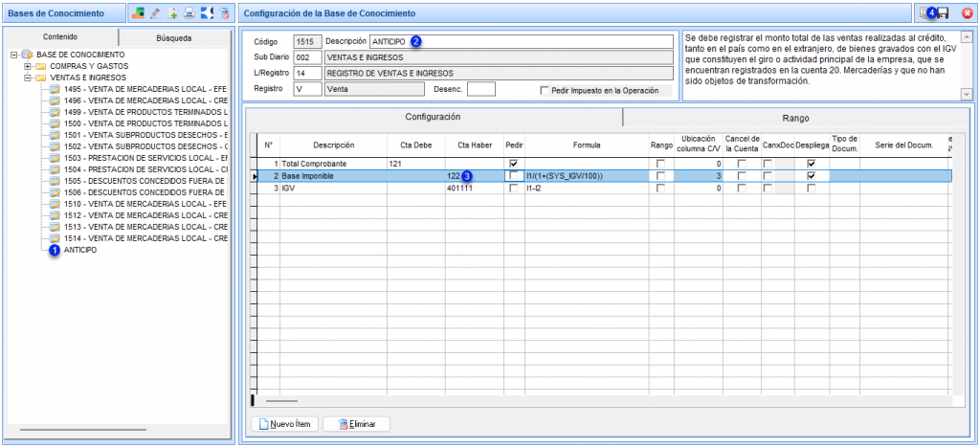Click the icon of item 1500
The width and height of the screenshot is (980, 447).
click(56, 123)
